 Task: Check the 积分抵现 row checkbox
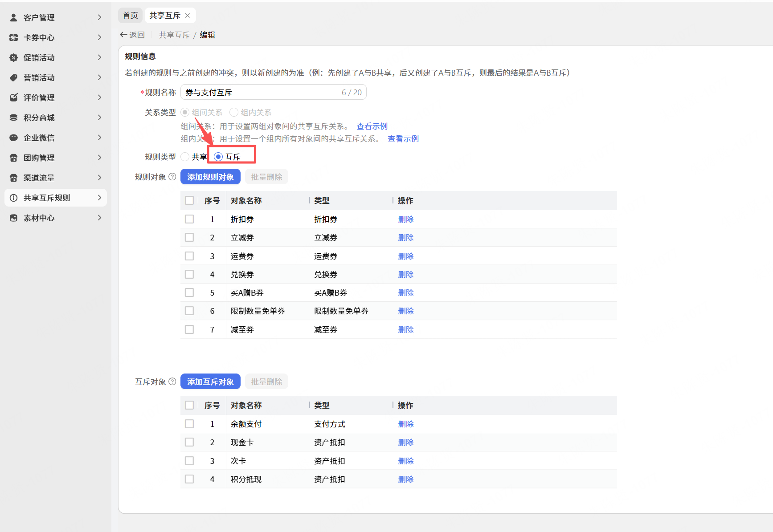tap(189, 479)
